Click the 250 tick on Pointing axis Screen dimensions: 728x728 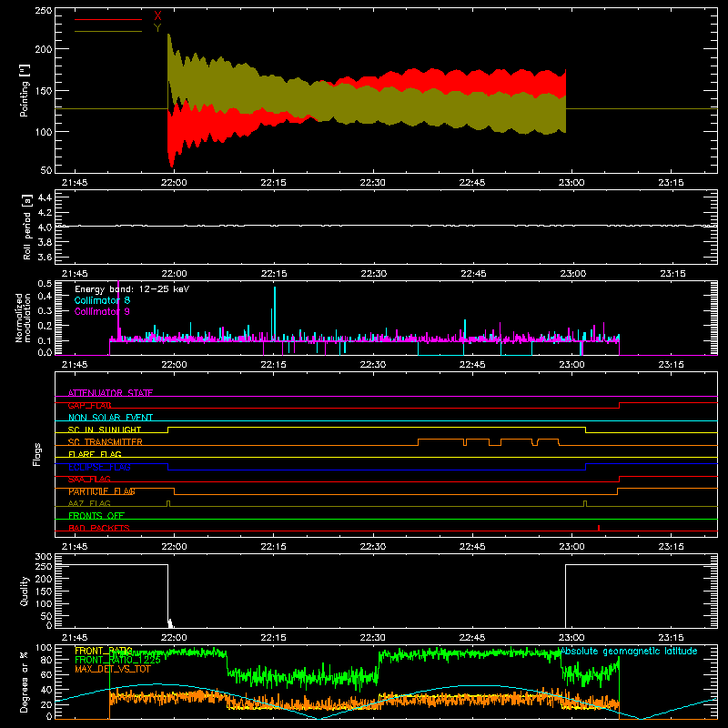(44, 11)
